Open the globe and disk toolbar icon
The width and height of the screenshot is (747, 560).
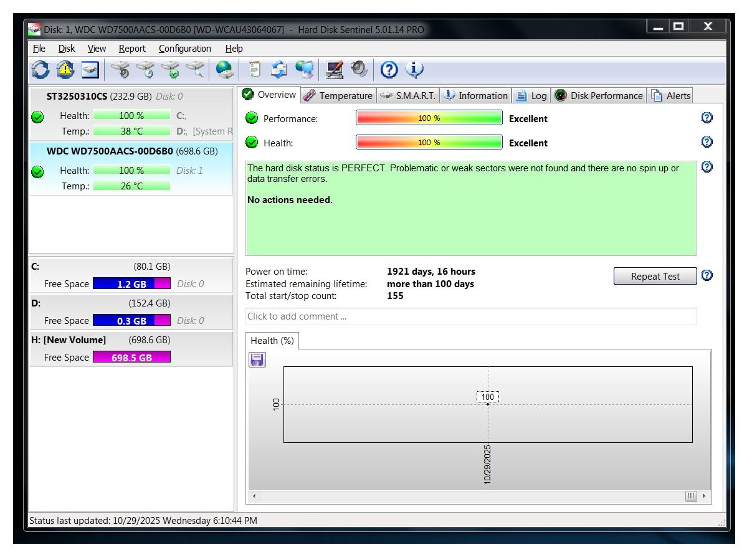[225, 70]
